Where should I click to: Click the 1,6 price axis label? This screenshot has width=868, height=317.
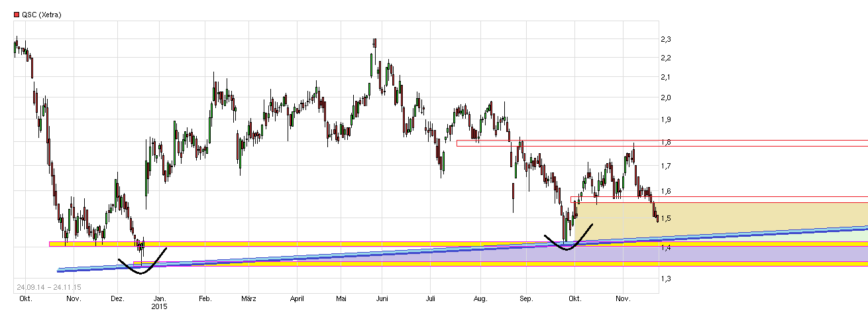point(665,192)
